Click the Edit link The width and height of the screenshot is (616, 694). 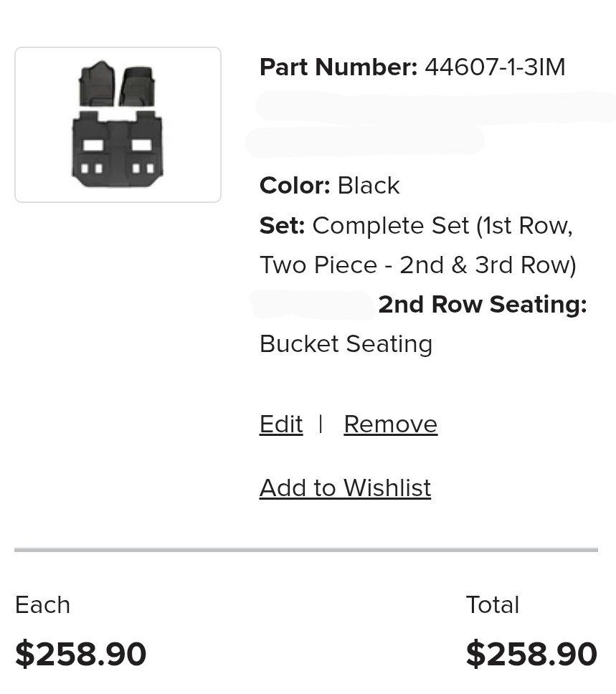coord(281,424)
